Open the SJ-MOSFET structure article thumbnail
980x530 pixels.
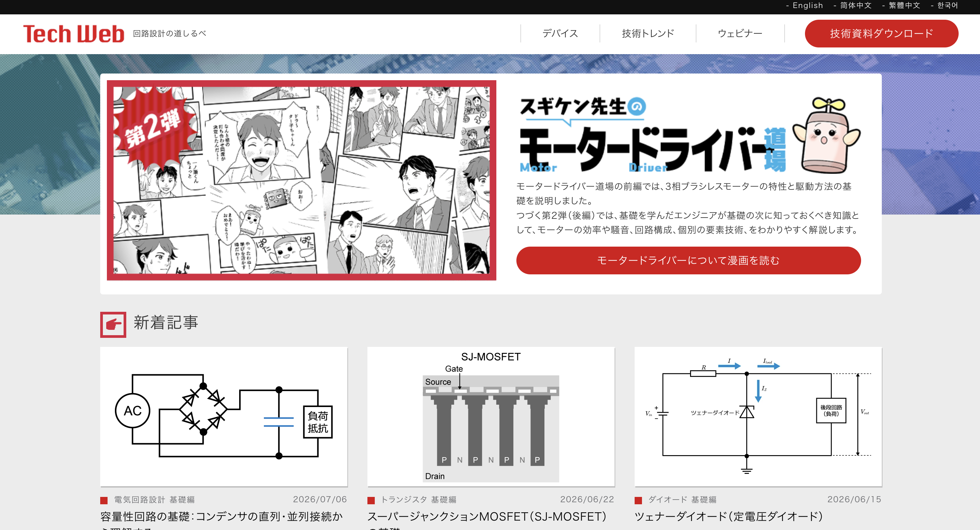(x=491, y=416)
